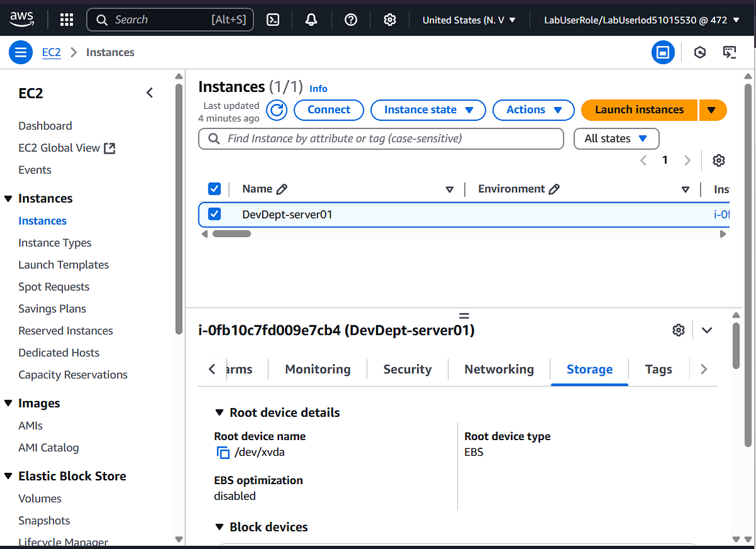This screenshot has height=549, width=756.
Task: Copy the /dev/xvda root device name
Action: coord(222,452)
